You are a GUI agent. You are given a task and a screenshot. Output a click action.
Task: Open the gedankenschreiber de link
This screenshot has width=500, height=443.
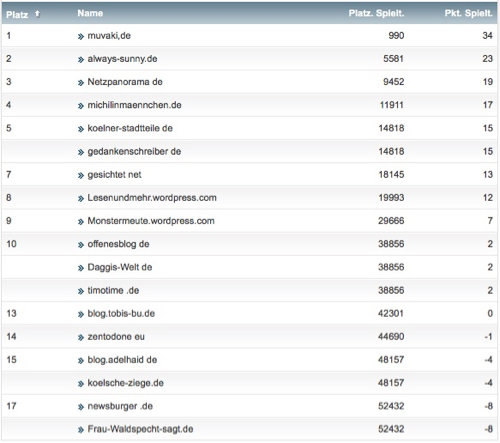[x=134, y=151]
